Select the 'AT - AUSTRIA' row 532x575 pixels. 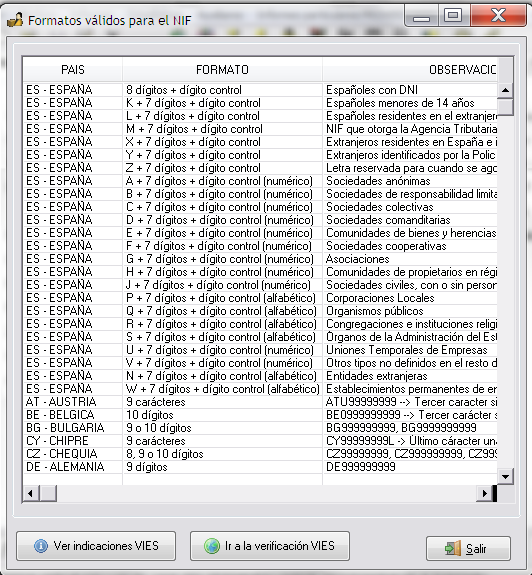(260, 402)
